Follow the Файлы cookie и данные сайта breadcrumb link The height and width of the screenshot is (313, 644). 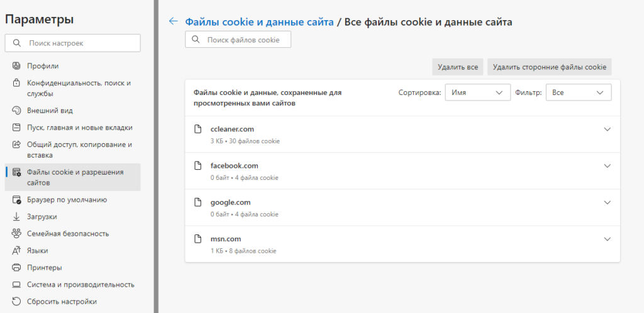click(259, 22)
